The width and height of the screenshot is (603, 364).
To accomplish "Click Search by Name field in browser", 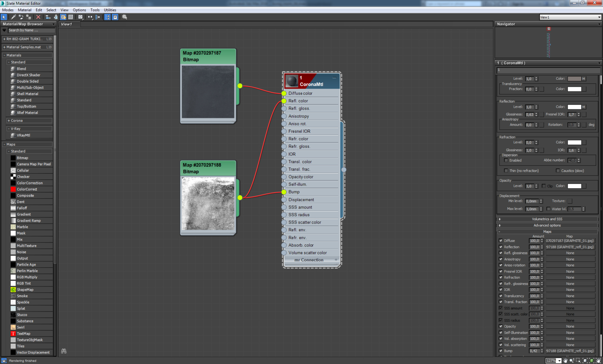I will [31, 30].
